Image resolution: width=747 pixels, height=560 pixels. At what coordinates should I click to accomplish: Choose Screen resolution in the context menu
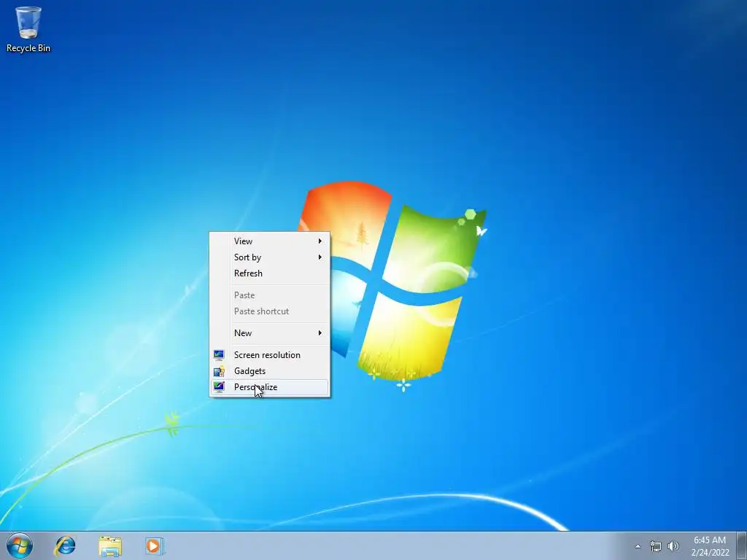[x=270, y=355]
